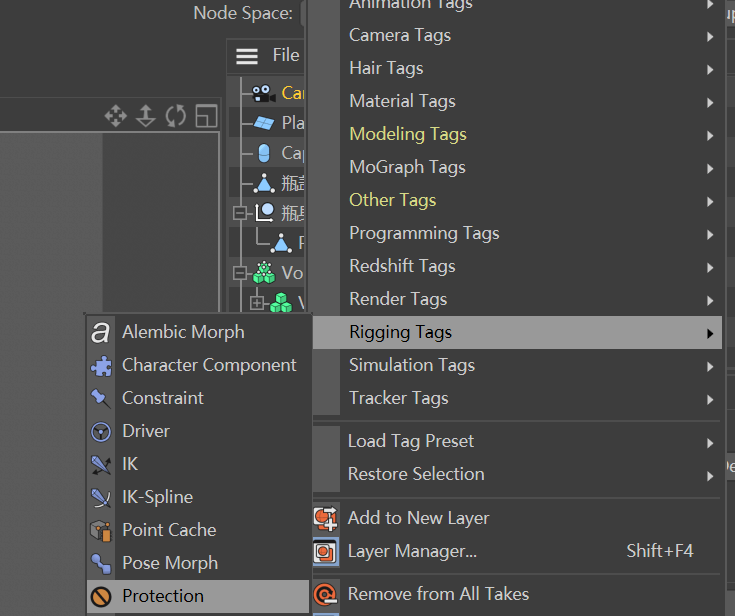Select the spline child object icon under the lathe

click(x=281, y=243)
